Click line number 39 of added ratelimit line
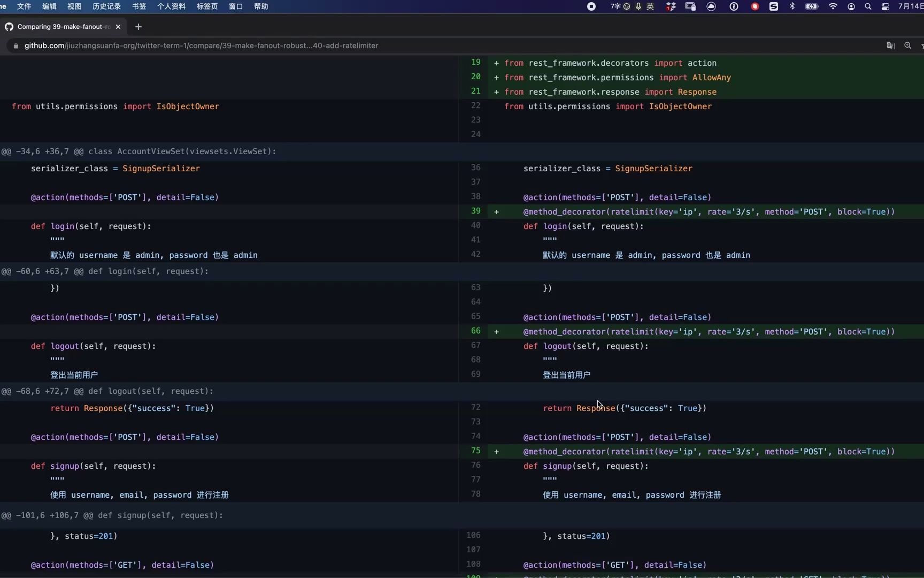Image resolution: width=924 pixels, height=578 pixels. [475, 211]
